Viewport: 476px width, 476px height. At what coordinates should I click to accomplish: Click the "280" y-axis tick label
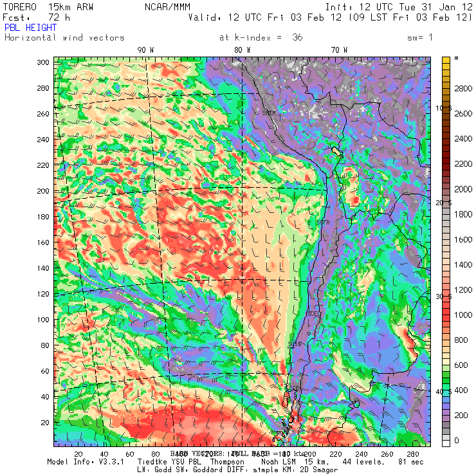(x=43, y=88)
